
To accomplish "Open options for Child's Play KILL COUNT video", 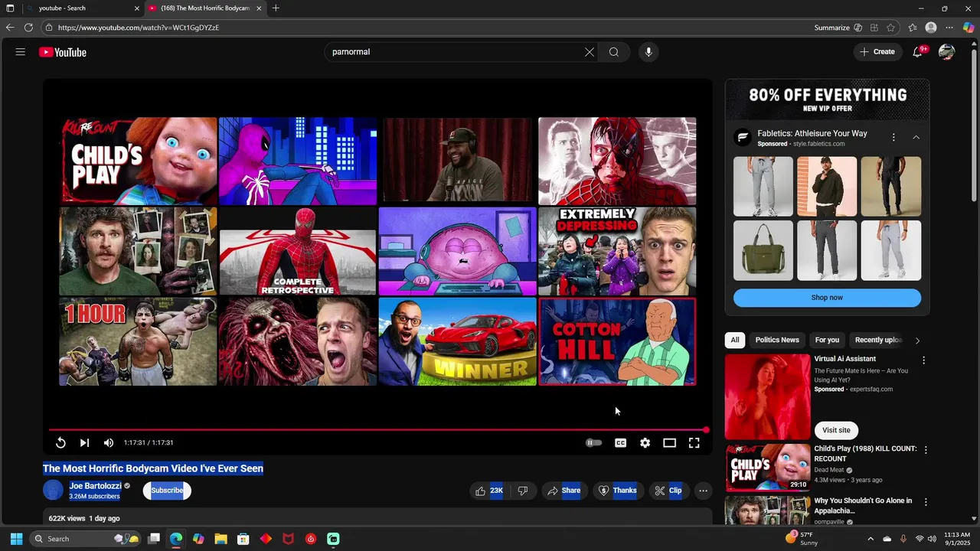I will point(926,450).
